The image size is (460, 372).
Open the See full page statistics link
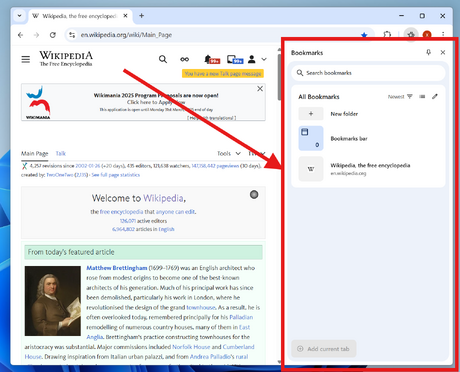click(x=115, y=175)
